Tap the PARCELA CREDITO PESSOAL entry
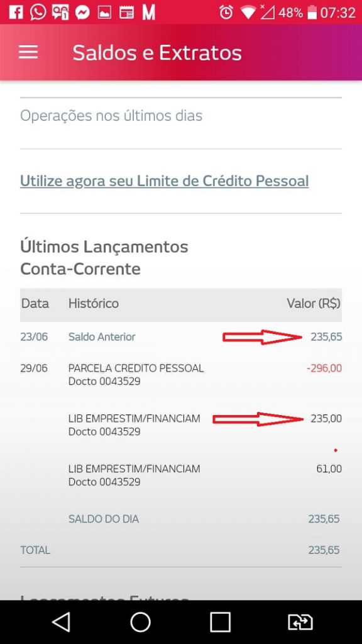362x644 pixels. pyautogui.click(x=180, y=375)
